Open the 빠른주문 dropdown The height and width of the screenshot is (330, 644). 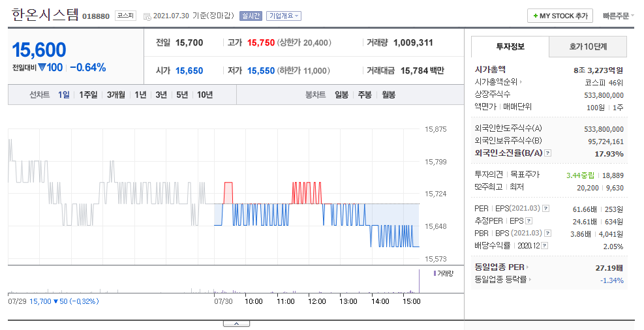(618, 16)
